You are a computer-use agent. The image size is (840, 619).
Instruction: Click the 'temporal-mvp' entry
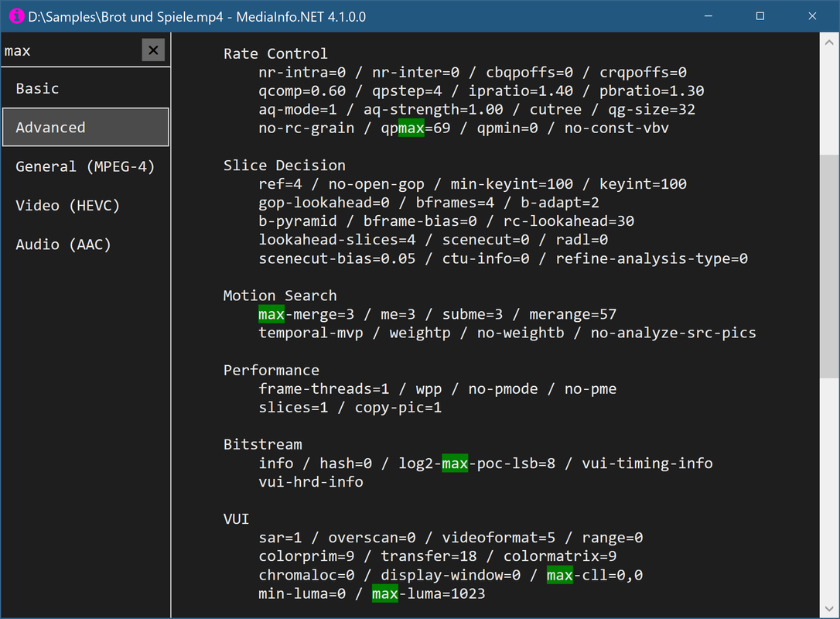tap(311, 333)
